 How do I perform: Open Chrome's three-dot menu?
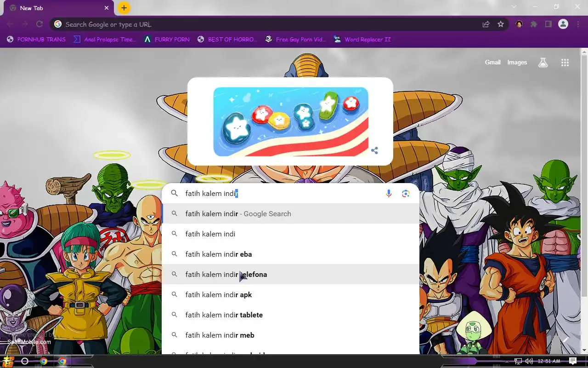(x=578, y=24)
